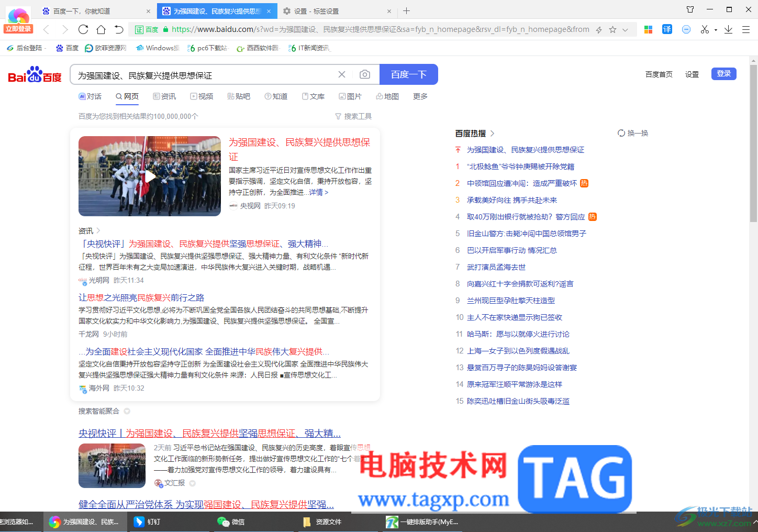Screen dimensions: 758x532
Task: Open the 央视快评 result thumbnail image
Action: pyautogui.click(x=112, y=465)
